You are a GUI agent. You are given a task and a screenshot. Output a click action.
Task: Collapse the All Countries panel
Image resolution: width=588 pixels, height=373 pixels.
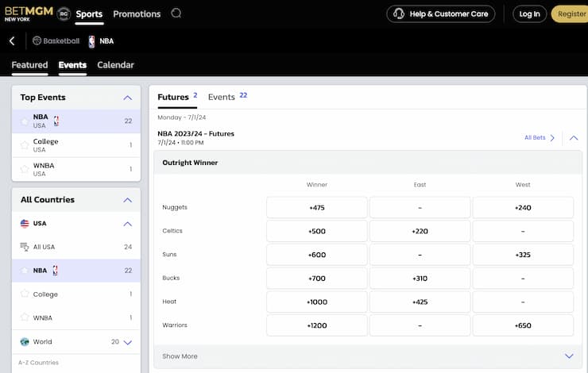pyautogui.click(x=127, y=200)
